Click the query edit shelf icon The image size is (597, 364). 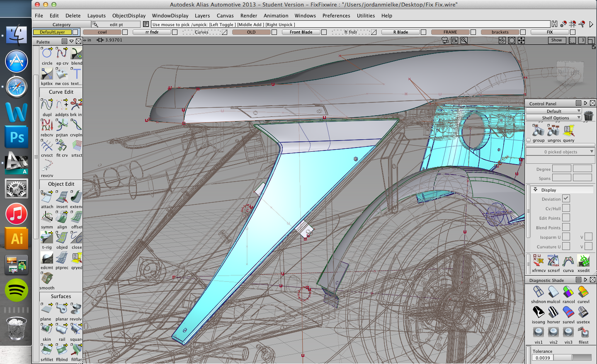[x=569, y=131]
